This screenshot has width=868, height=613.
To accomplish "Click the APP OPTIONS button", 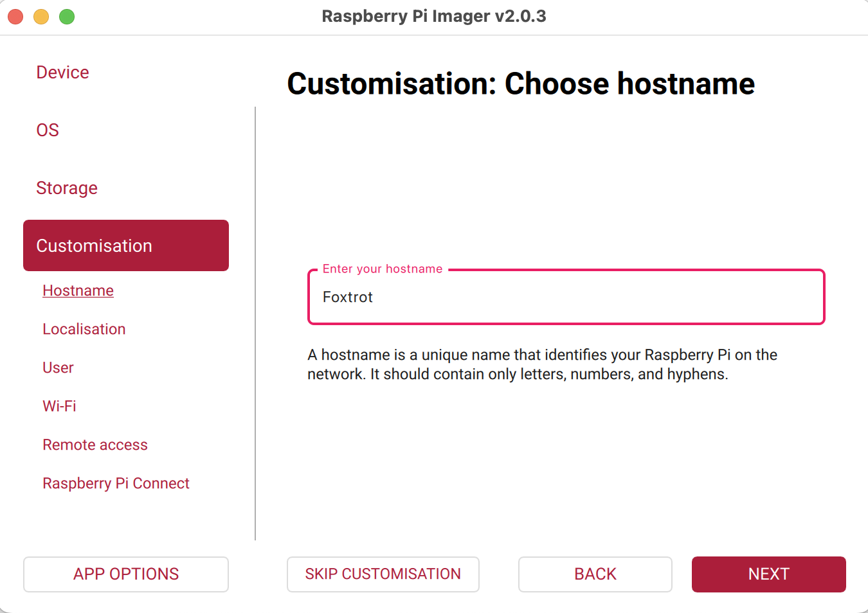I will (126, 574).
